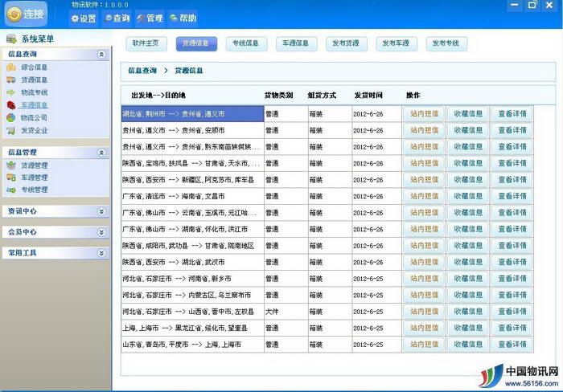Open 物流公司 in the sidebar
The image size is (563, 392).
coord(34,117)
